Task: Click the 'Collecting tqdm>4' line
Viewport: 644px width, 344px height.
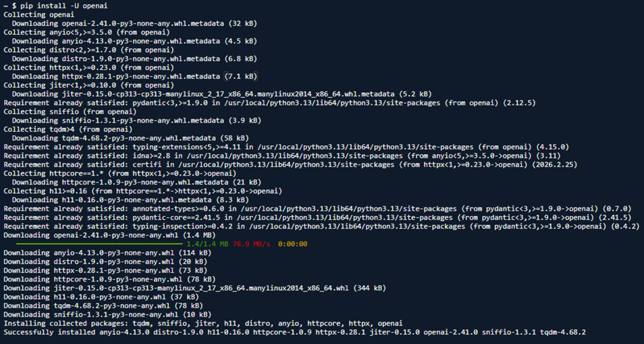Action: pos(68,129)
